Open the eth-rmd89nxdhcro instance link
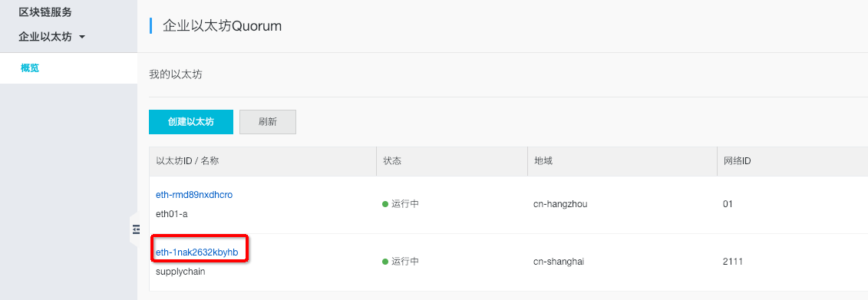The width and height of the screenshot is (868, 300). click(194, 195)
